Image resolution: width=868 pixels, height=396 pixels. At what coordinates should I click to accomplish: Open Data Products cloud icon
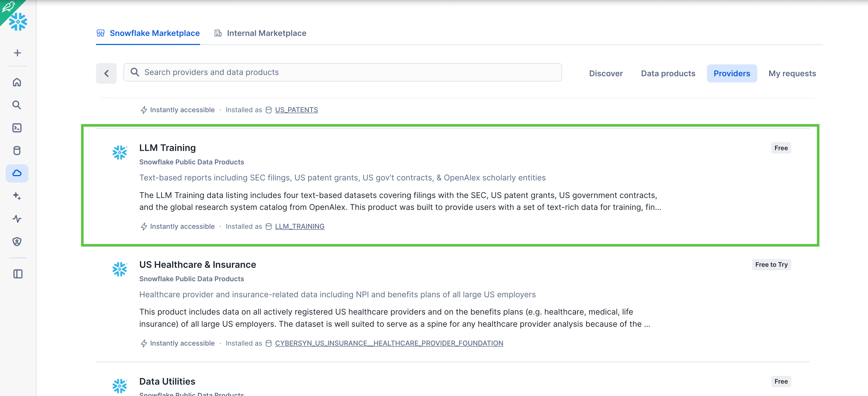point(17,173)
